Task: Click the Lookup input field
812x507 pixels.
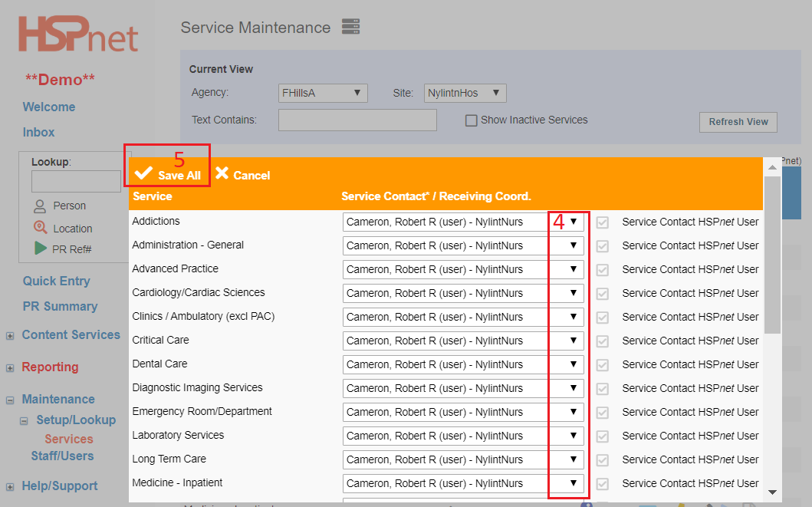Action: (x=76, y=181)
